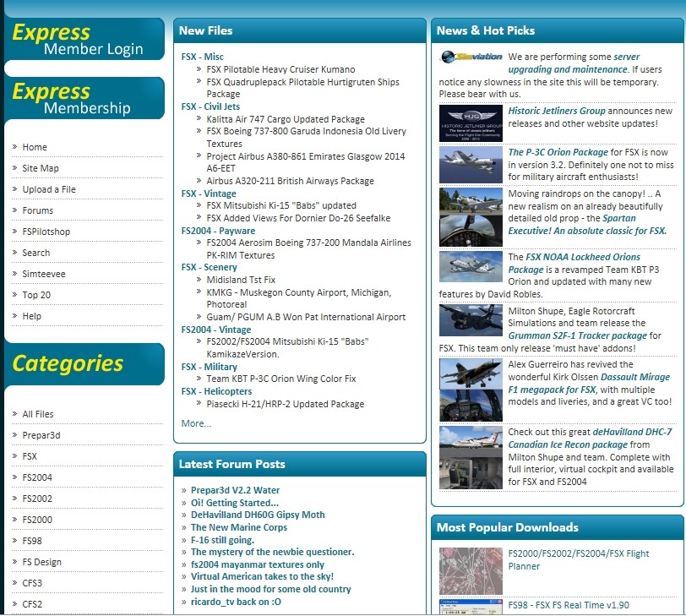This screenshot has width=686, height=616.
Task: Browse the FS Design category
Action: click(41, 562)
